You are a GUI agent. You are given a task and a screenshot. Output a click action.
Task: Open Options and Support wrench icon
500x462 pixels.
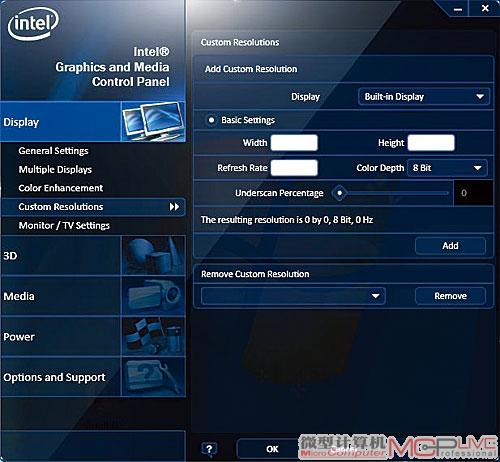[153, 377]
